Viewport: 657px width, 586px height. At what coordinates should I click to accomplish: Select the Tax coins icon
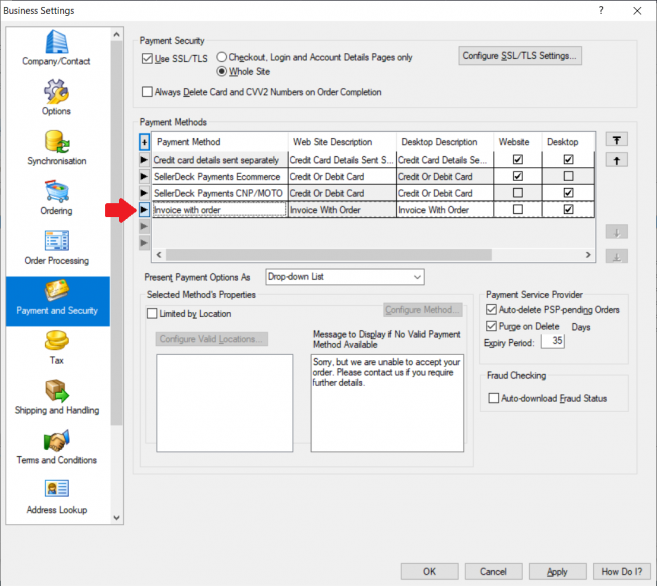click(56, 341)
